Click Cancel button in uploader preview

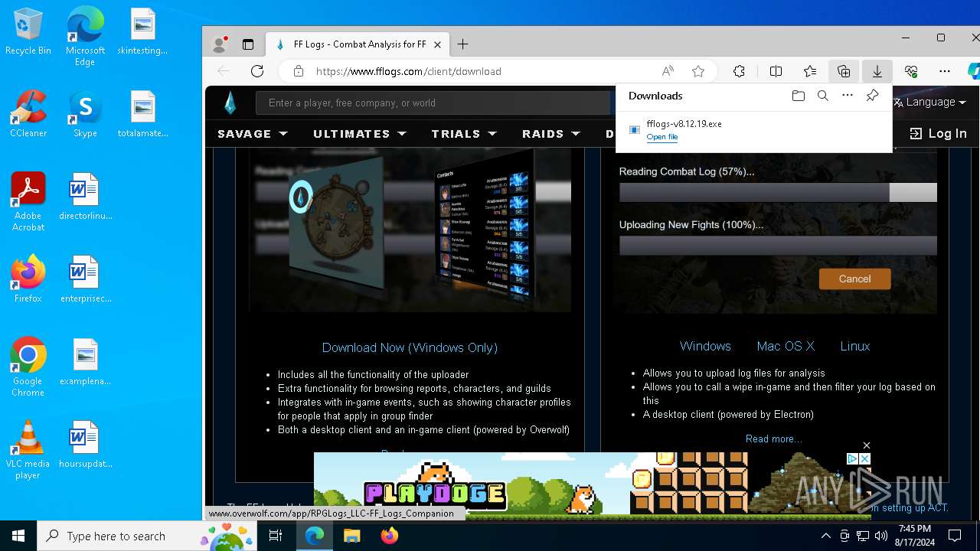pyautogui.click(x=854, y=279)
